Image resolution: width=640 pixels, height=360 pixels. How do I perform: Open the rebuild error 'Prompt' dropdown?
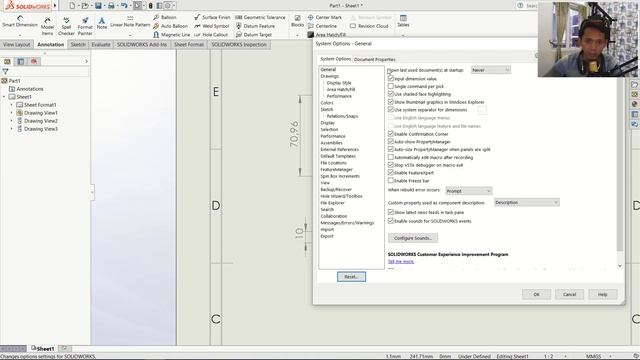(x=468, y=191)
